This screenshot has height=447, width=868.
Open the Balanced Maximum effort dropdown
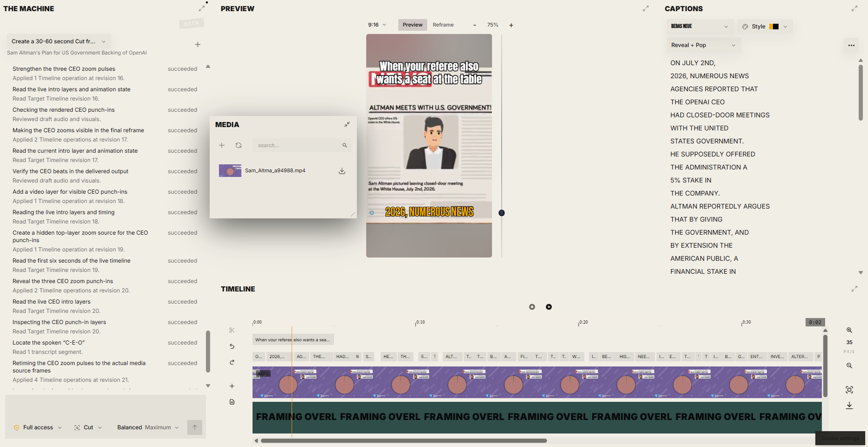pyautogui.click(x=148, y=427)
